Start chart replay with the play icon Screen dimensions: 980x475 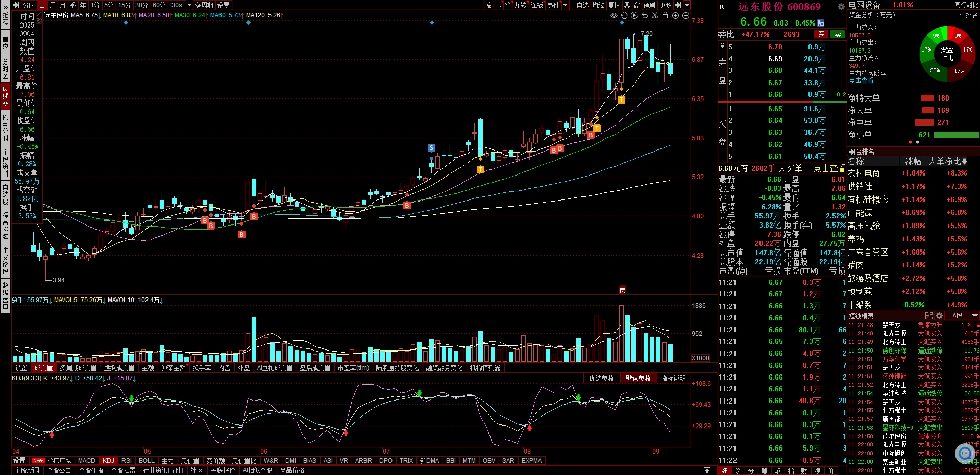pyautogui.click(x=634, y=15)
